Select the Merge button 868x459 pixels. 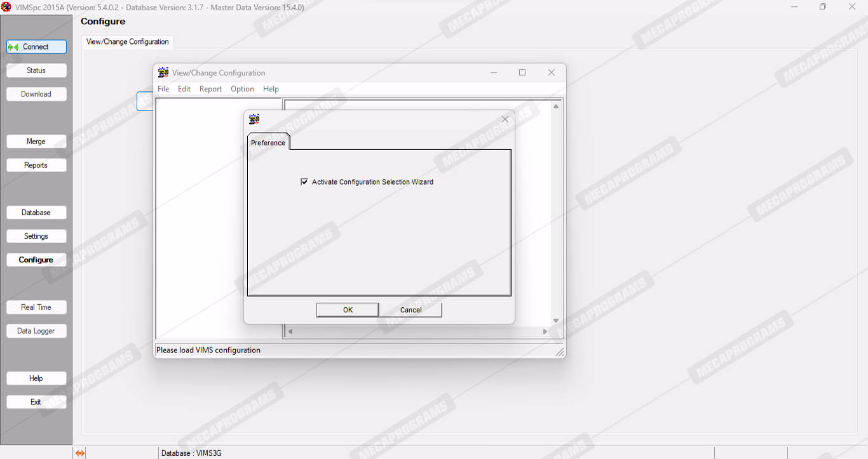click(x=36, y=142)
